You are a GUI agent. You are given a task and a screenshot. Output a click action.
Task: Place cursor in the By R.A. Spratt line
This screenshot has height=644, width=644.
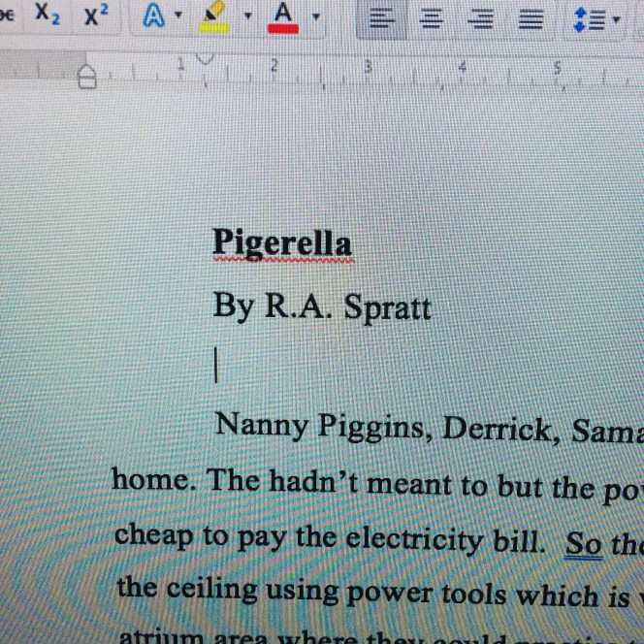(322, 306)
